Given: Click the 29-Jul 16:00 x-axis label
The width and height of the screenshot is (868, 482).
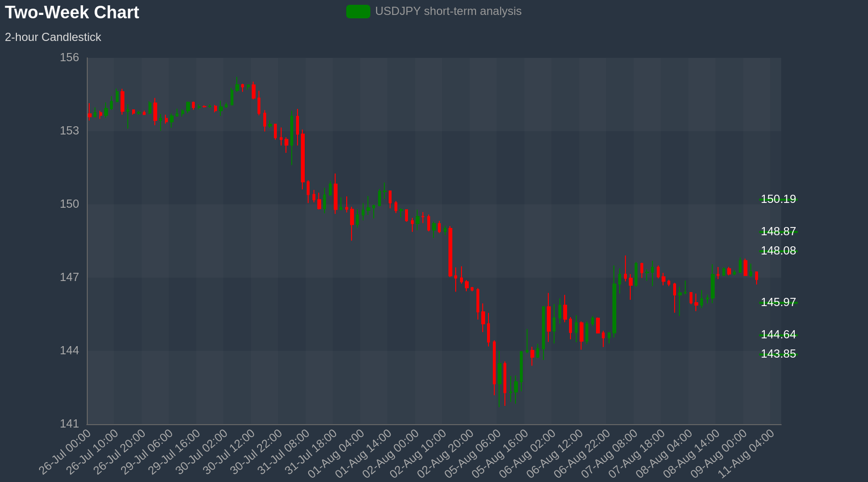Looking at the screenshot, I should point(175,452).
